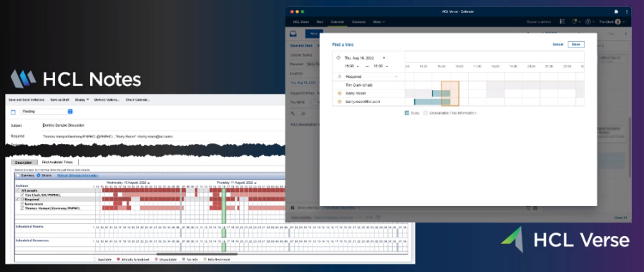Click Check Calendar in Notes toolbar

(x=137, y=99)
